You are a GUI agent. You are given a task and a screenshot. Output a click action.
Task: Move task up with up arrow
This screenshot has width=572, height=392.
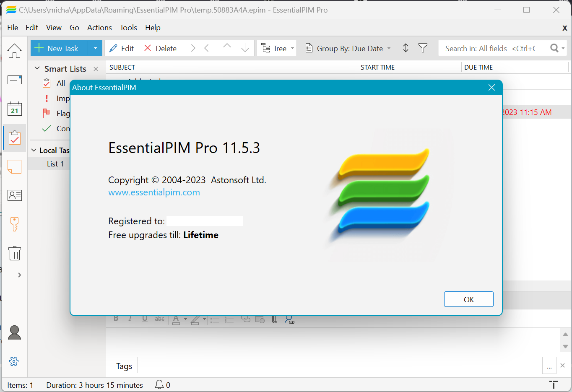point(227,48)
